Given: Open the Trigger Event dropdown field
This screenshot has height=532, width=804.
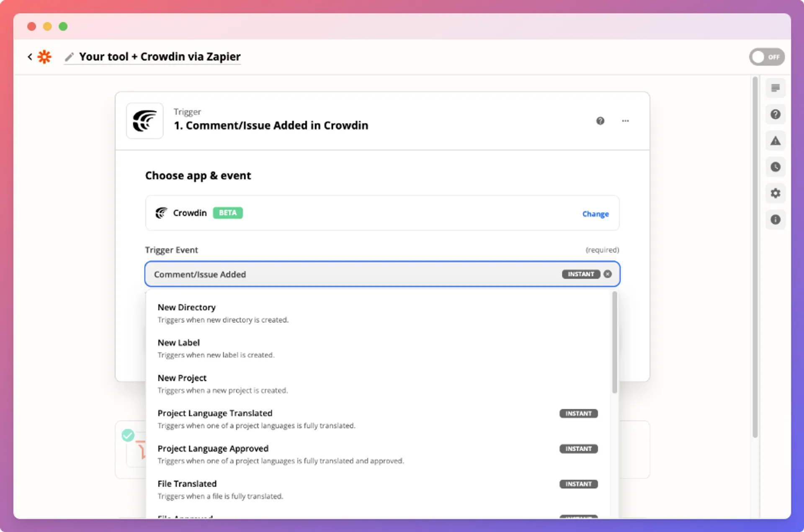Looking at the screenshot, I should (382, 274).
